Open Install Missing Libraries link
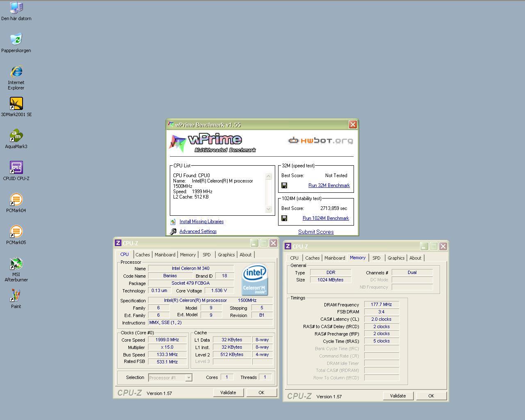The width and height of the screenshot is (525, 420). tap(201, 221)
